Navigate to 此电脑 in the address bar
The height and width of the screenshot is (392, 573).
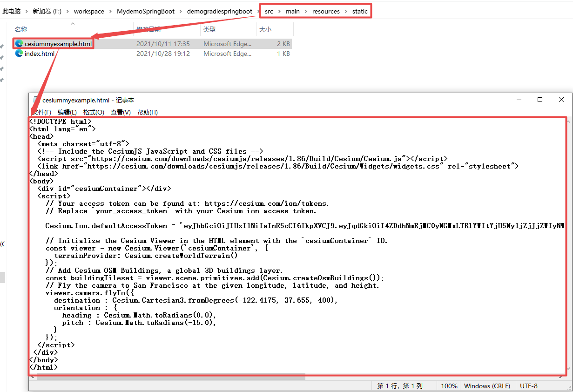(12, 11)
